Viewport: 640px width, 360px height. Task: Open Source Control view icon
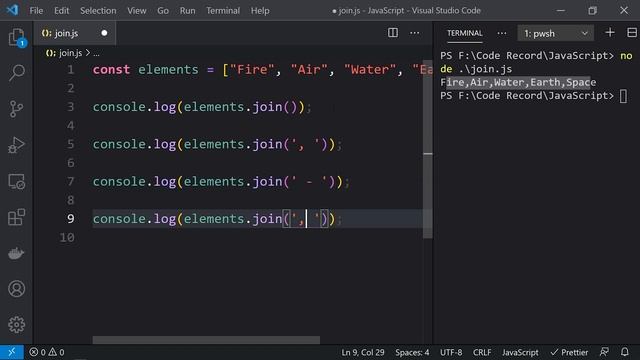17,109
